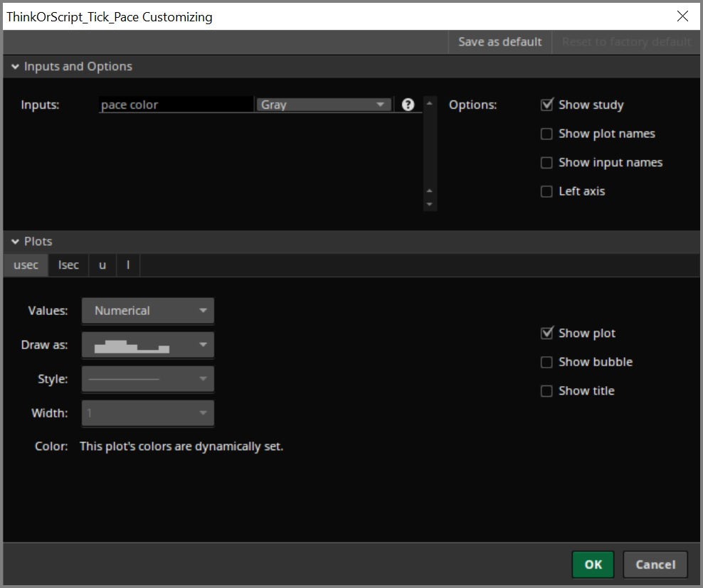Click the help question mark icon

point(408,105)
